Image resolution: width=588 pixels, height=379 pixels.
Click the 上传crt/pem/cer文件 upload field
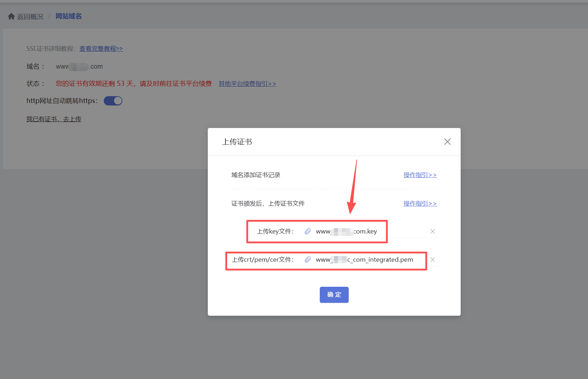[326, 260]
